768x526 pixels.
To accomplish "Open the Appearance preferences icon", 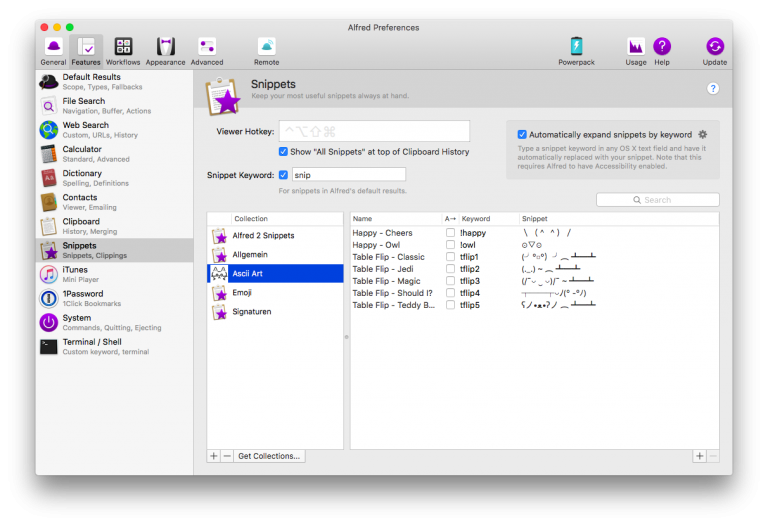I will point(166,50).
